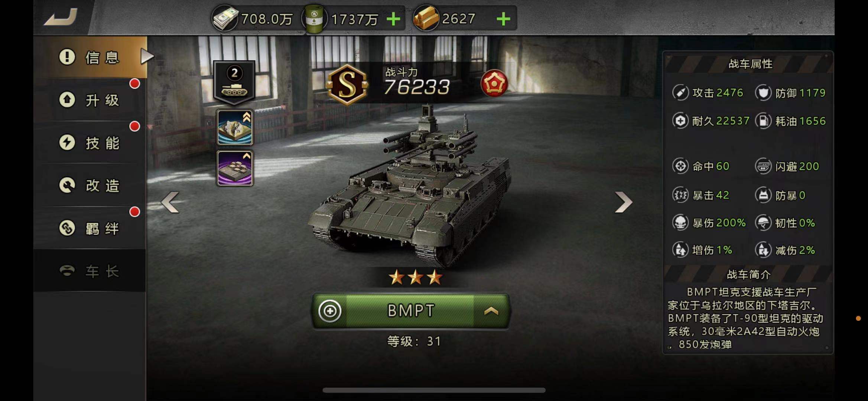Show next tank with right arrow
868x401 pixels.
tap(623, 202)
